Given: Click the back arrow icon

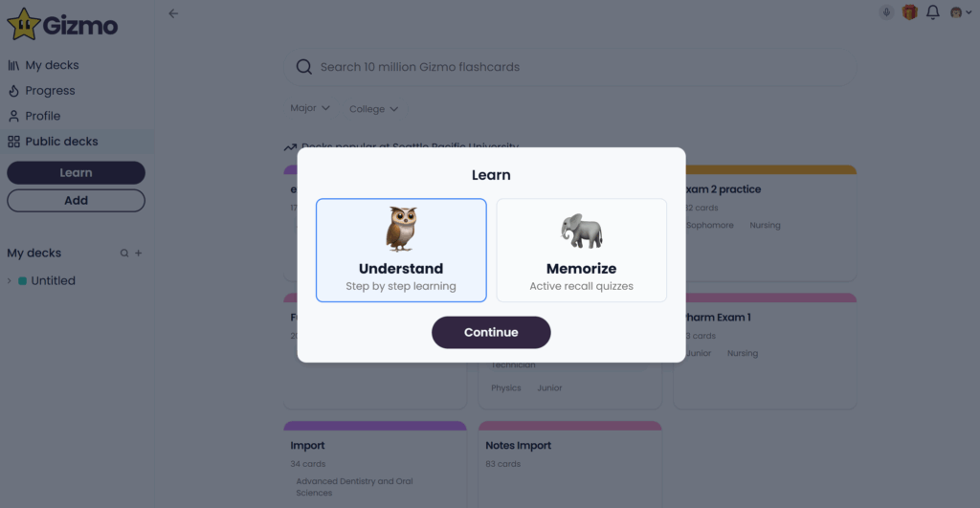Looking at the screenshot, I should (x=173, y=13).
